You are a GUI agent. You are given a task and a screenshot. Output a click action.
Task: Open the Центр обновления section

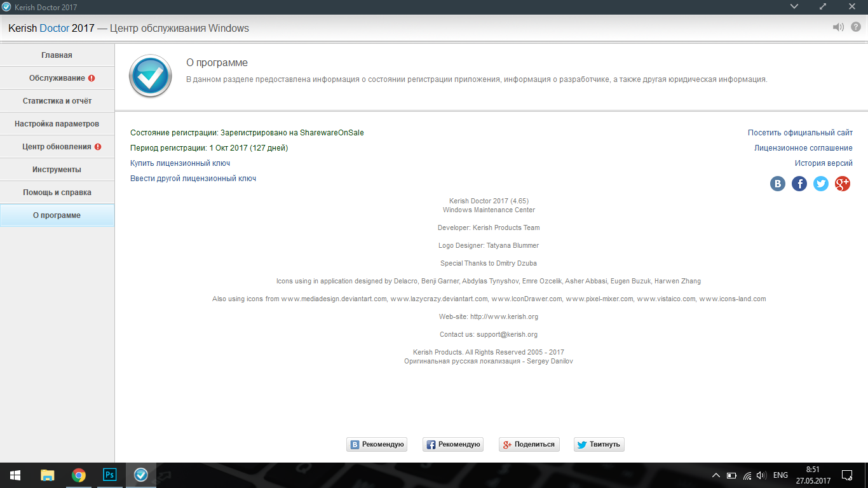click(57, 147)
